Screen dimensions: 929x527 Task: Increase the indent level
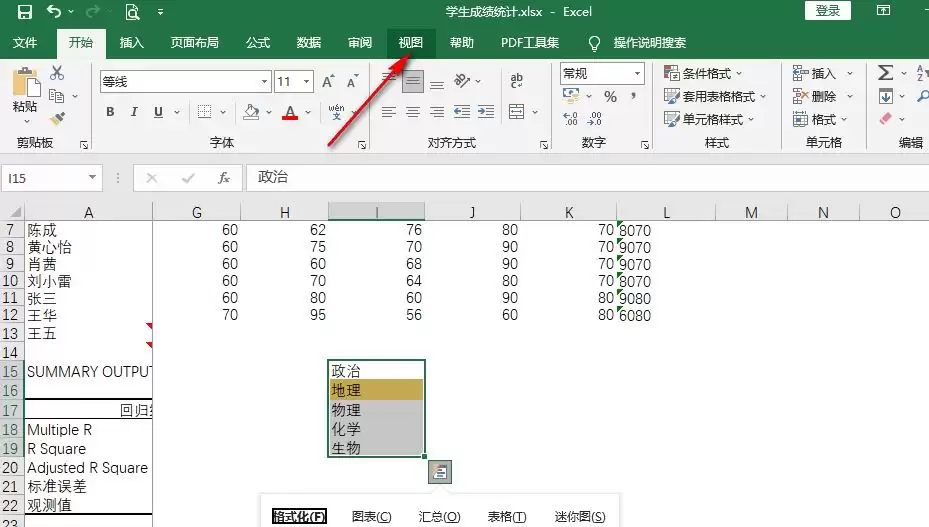click(x=486, y=111)
